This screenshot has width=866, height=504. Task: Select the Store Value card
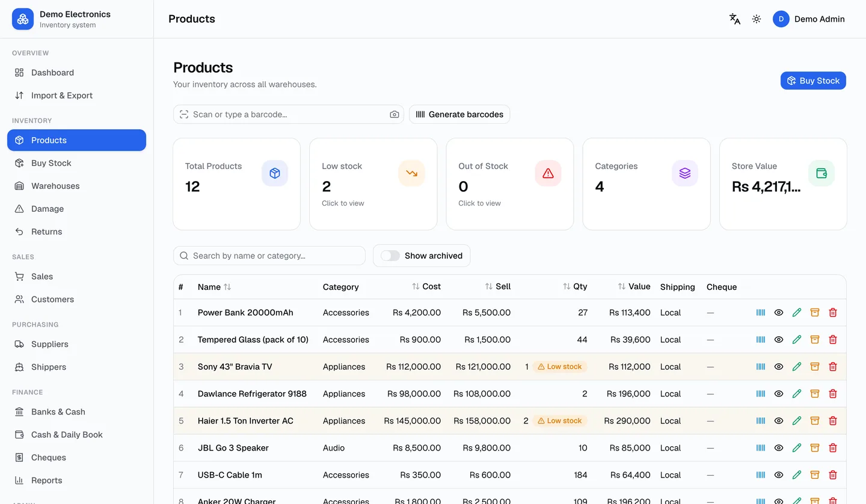783,184
